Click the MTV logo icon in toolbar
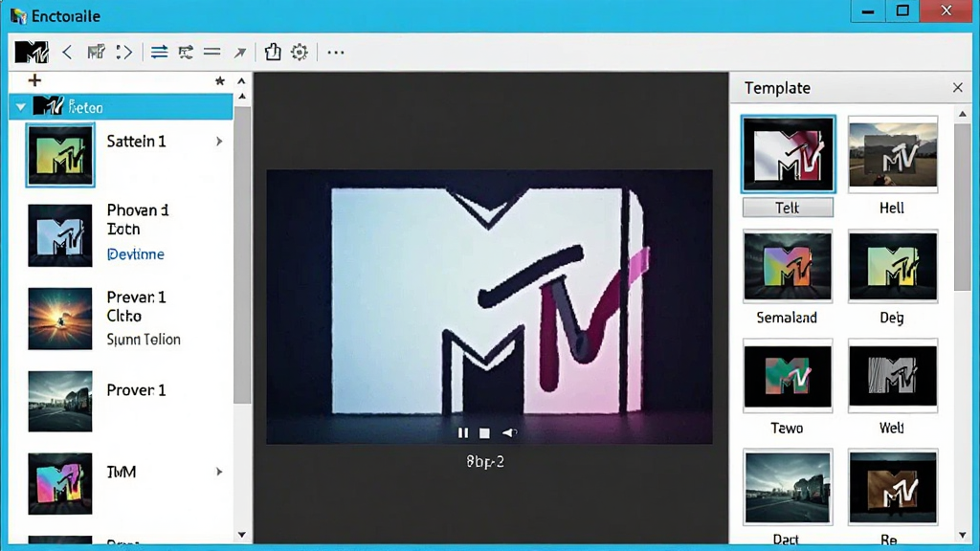This screenshot has height=551, width=980. pos(32,52)
